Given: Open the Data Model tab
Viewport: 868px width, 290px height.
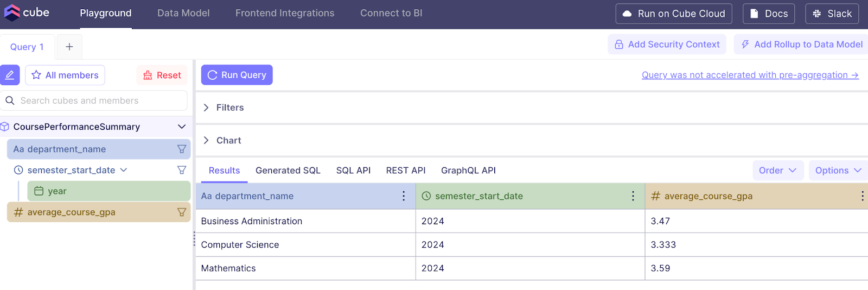Looking at the screenshot, I should pos(183,13).
